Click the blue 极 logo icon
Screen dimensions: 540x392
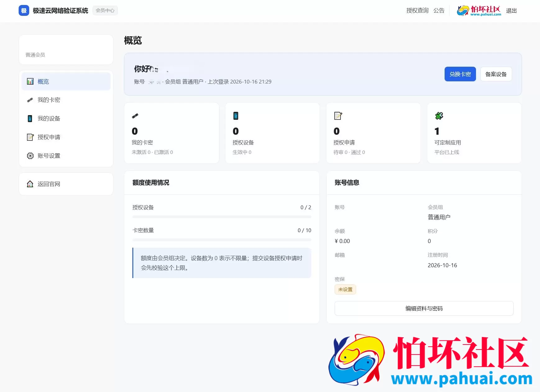(24, 11)
